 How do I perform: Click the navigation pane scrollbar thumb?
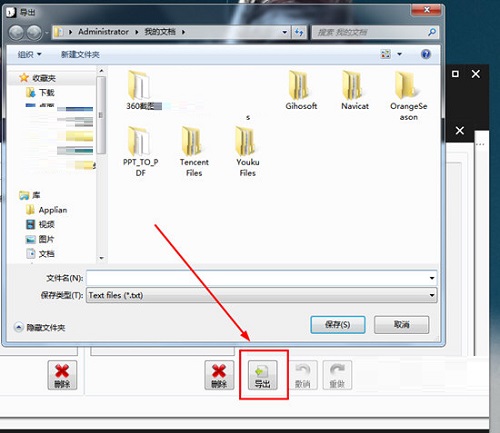(x=101, y=115)
